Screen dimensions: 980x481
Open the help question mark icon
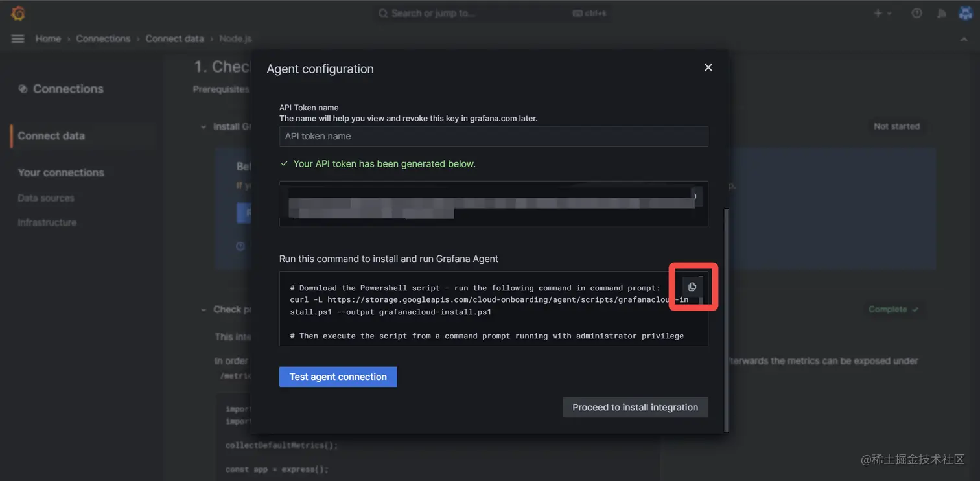916,13
